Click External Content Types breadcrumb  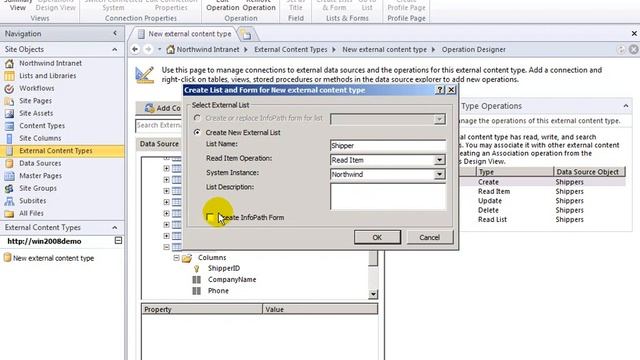tap(291, 49)
